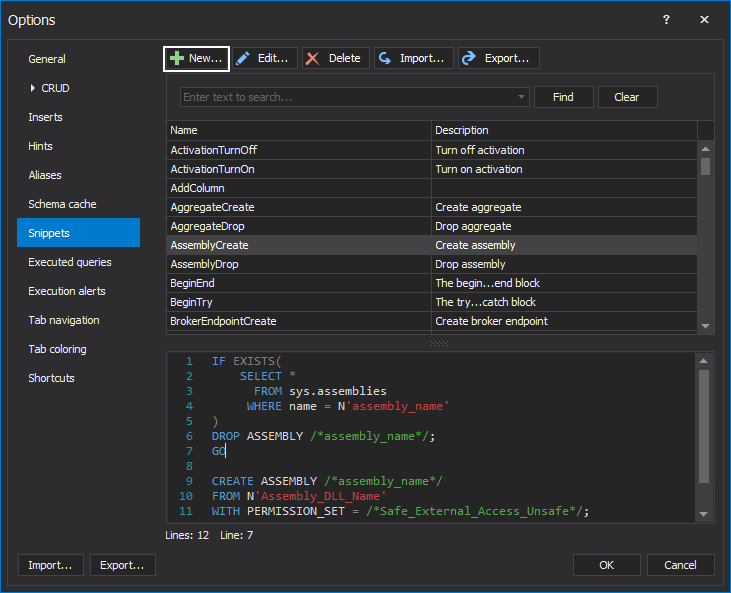Open the search text dropdown arrow
The width and height of the screenshot is (731, 593).
pos(521,97)
